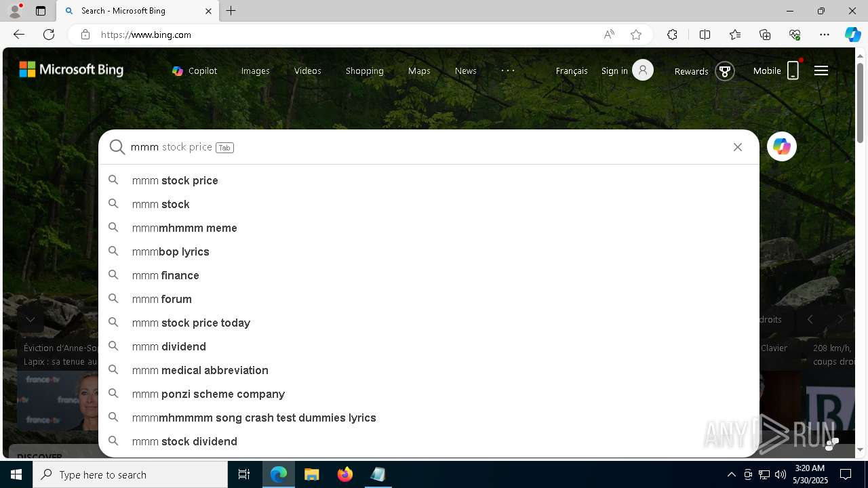Screen dimensions: 868x488
Task: Go to Shopping tab
Action: 365,70
